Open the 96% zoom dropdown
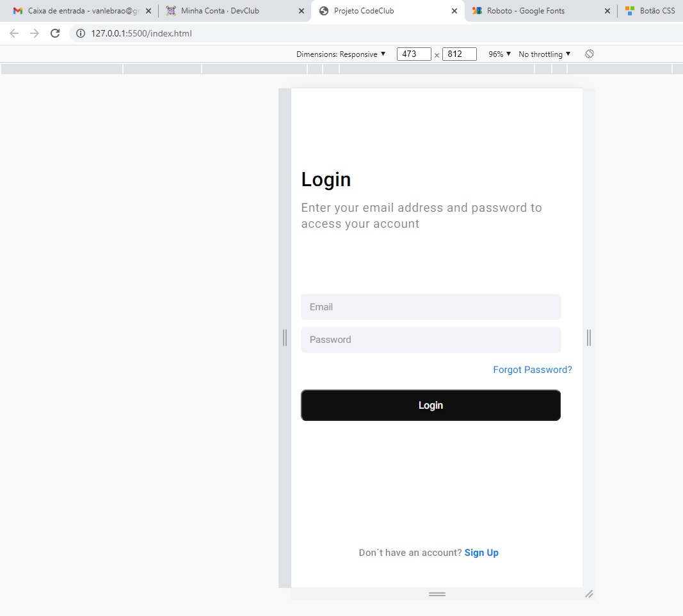 [498, 54]
